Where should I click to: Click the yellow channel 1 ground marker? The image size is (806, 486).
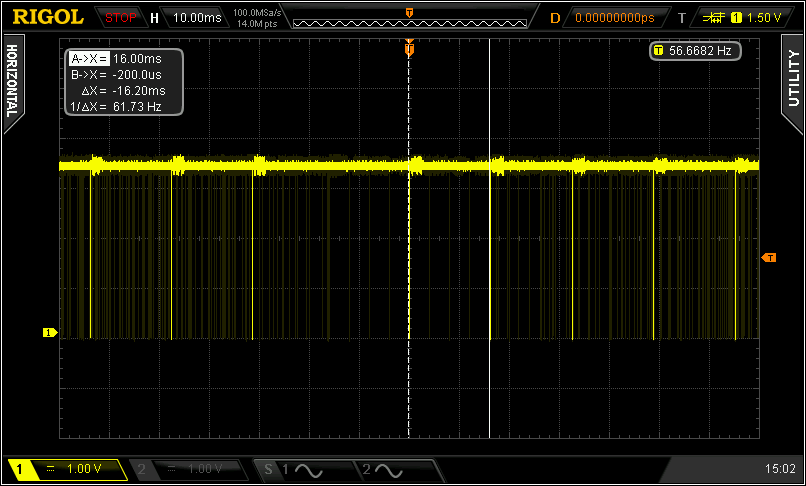[x=49, y=333]
